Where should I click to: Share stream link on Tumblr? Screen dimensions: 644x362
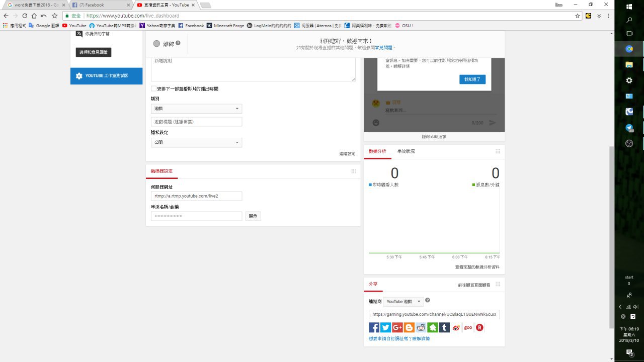444,327
